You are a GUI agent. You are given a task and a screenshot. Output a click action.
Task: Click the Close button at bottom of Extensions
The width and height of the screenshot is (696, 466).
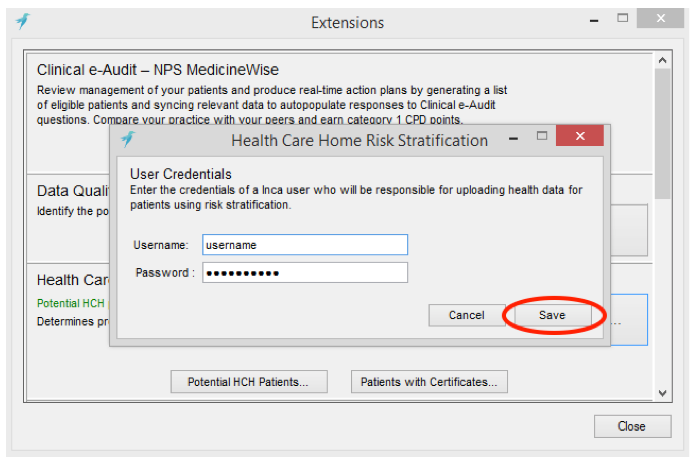633,427
